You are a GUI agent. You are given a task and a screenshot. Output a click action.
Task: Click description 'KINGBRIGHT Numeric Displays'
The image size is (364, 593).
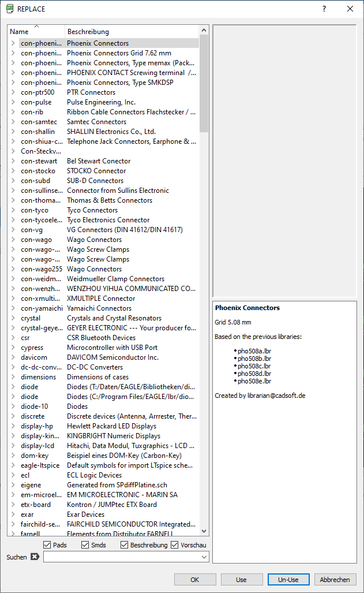(x=114, y=436)
